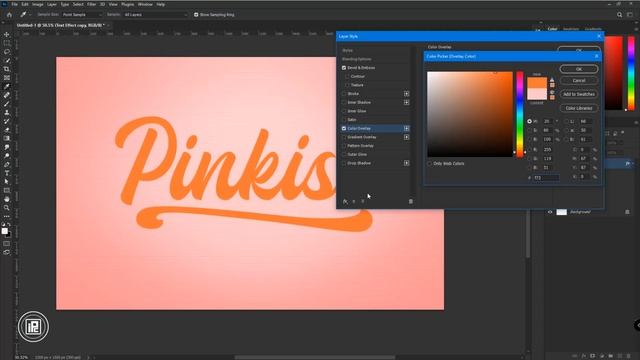The width and height of the screenshot is (640, 360).
Task: Select the Lasso tool
Action: coord(7,52)
